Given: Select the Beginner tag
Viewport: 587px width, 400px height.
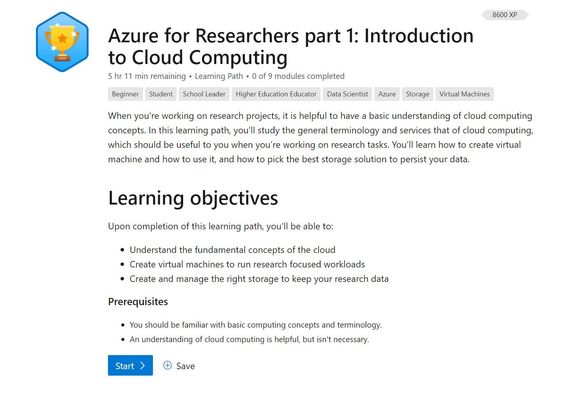Looking at the screenshot, I should (x=125, y=94).
